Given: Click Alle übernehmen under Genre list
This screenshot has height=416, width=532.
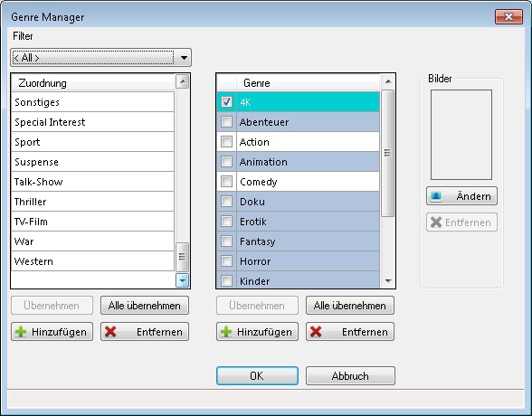Looking at the screenshot, I should point(350,305).
